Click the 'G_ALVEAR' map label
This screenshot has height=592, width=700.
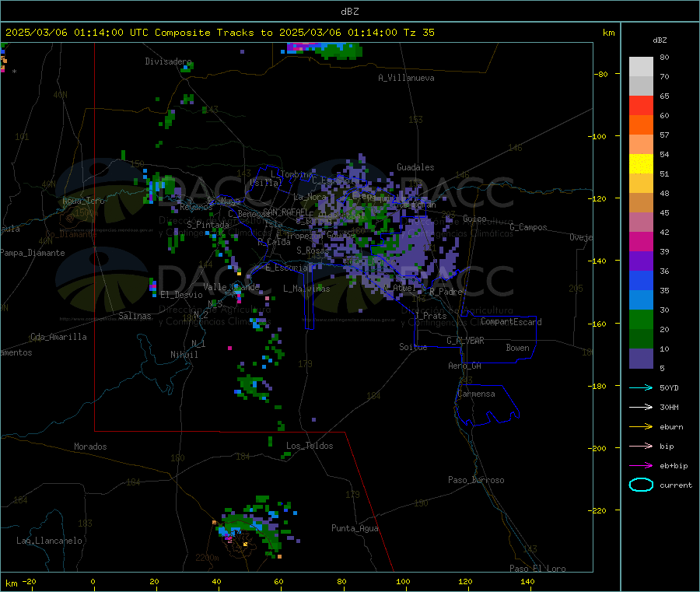click(466, 341)
